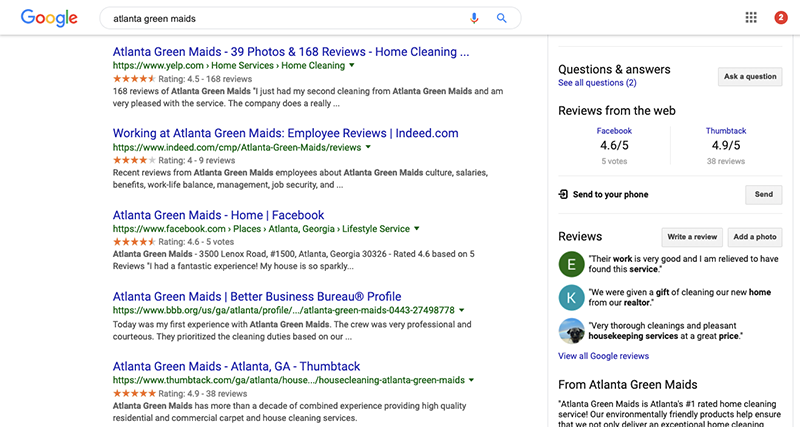800x427 pixels.
Task: Expand facebook.com result dropdown arrow
Action: click(x=416, y=229)
